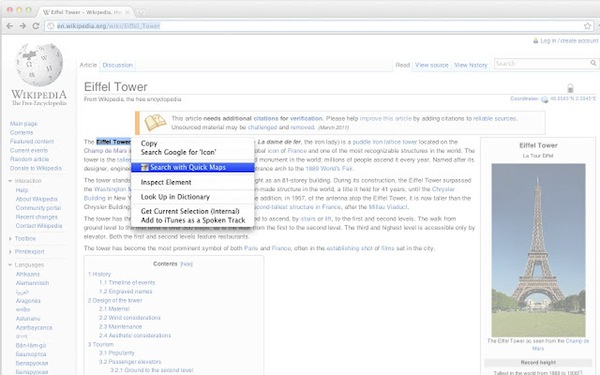
Task: Jump to 2.2 Wind considerations
Action: coord(130,318)
